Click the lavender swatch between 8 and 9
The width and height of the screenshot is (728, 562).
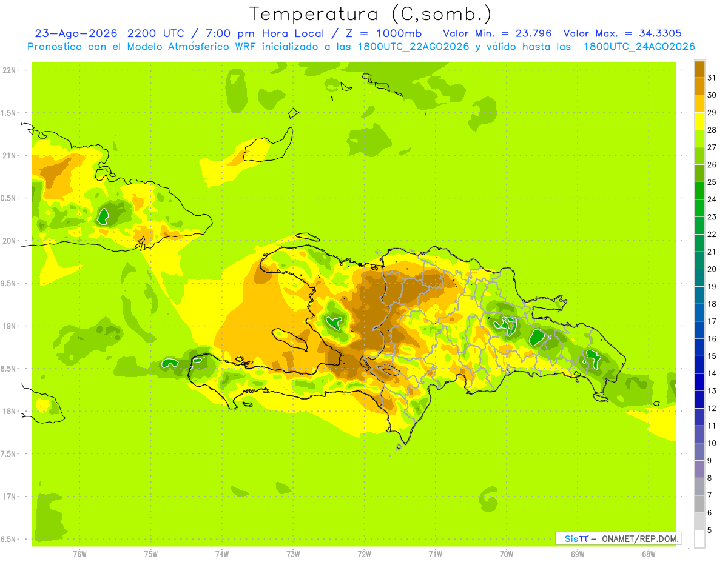pyautogui.click(x=699, y=469)
